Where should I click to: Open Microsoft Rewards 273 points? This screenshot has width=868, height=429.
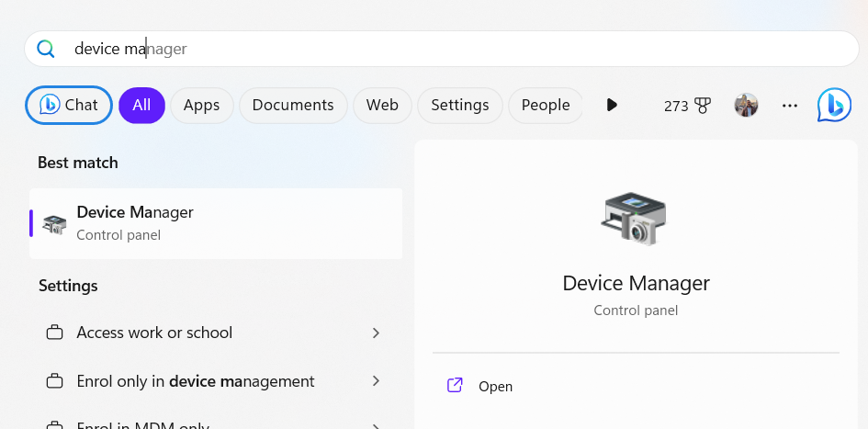pos(688,105)
